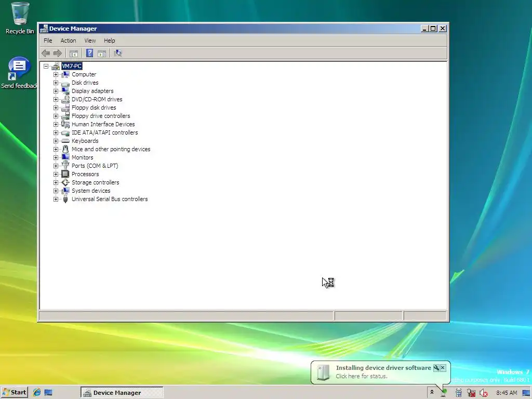Expand the Monitors category

pos(56,157)
